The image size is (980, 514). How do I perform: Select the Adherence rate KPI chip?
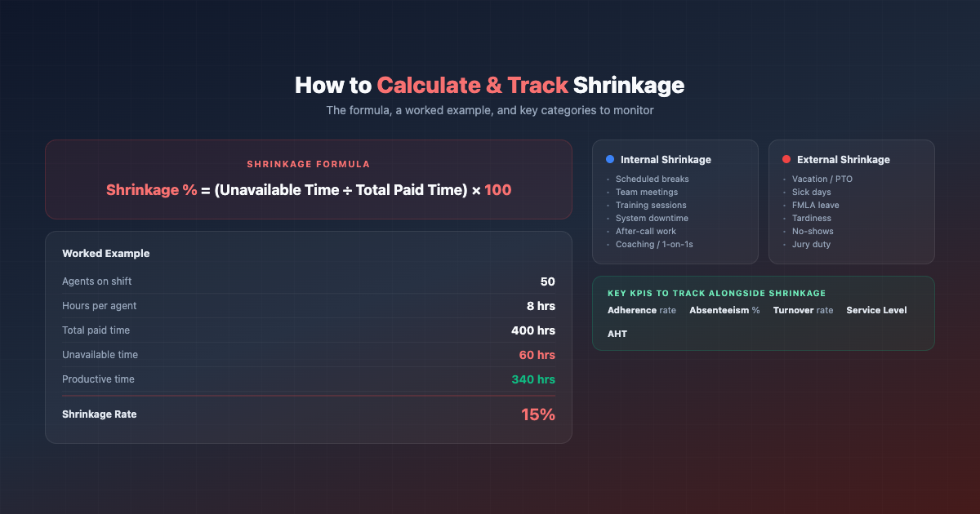(641, 310)
